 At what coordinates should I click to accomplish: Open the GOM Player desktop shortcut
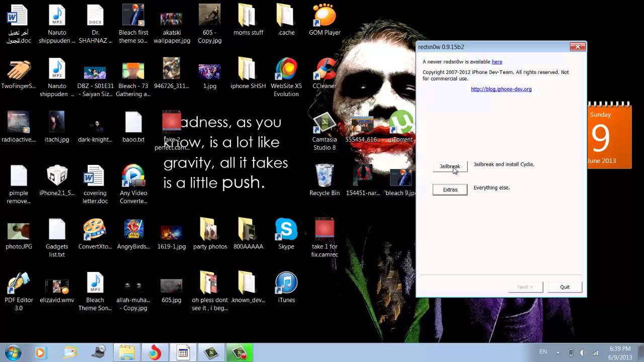point(325,20)
